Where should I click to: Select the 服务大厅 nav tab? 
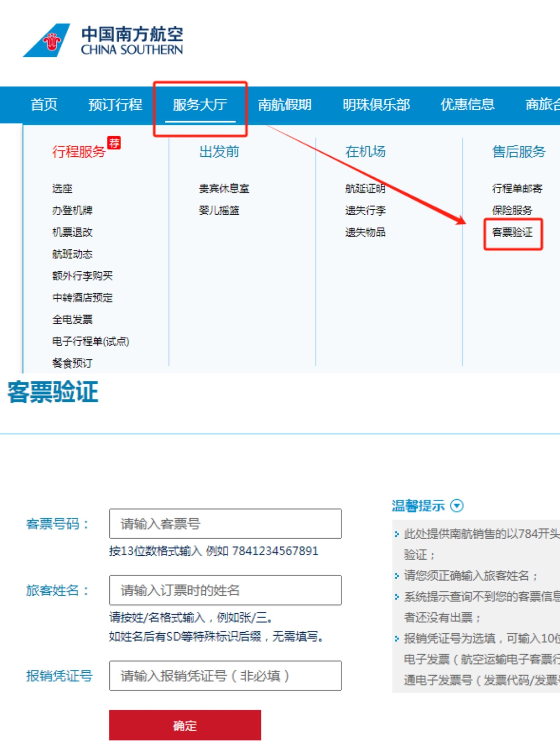click(x=200, y=105)
